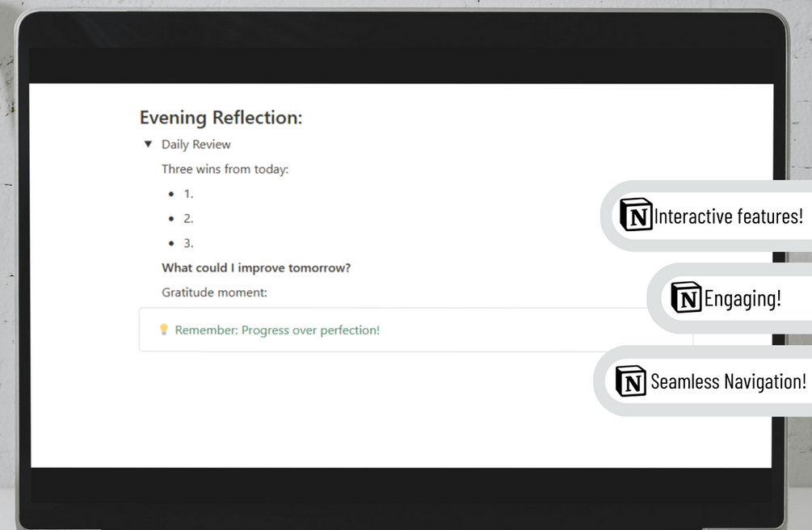Click the "Seamless Navigation!" badge label

(x=728, y=381)
